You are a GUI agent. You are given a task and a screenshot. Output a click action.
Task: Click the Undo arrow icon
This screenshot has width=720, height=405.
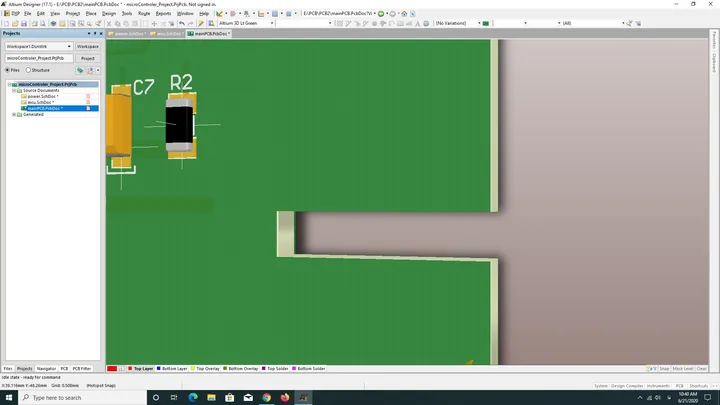click(x=182, y=23)
